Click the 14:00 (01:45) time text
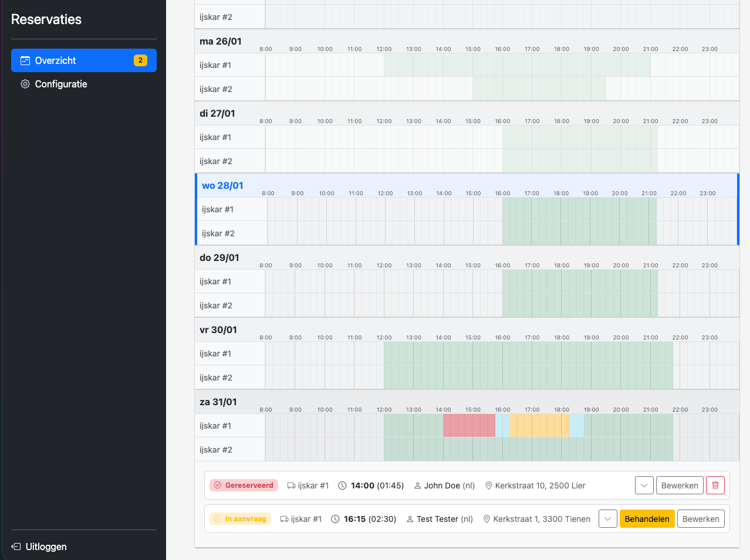Image resolution: width=750 pixels, height=560 pixels. (x=377, y=486)
